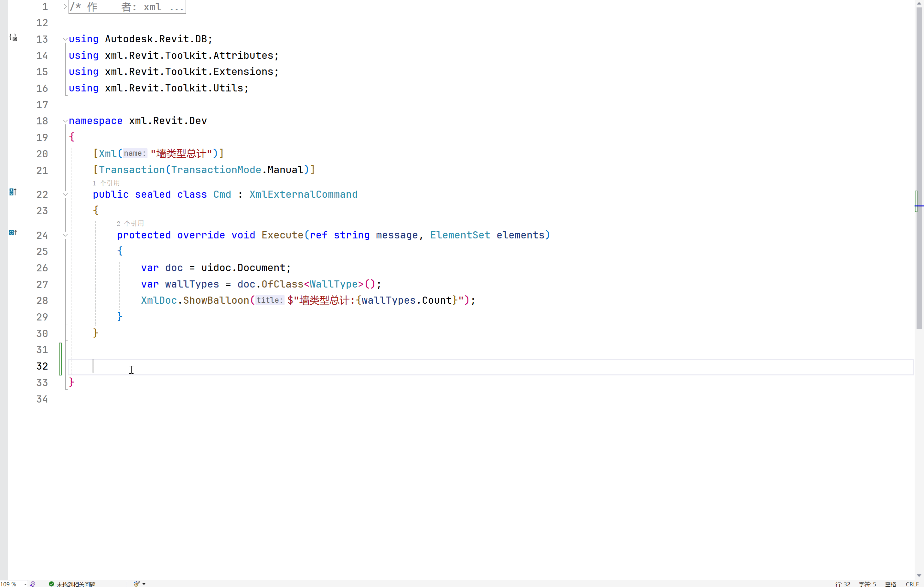
Task: Click the '2 个引用' CodeLens above Execute
Action: (131, 223)
